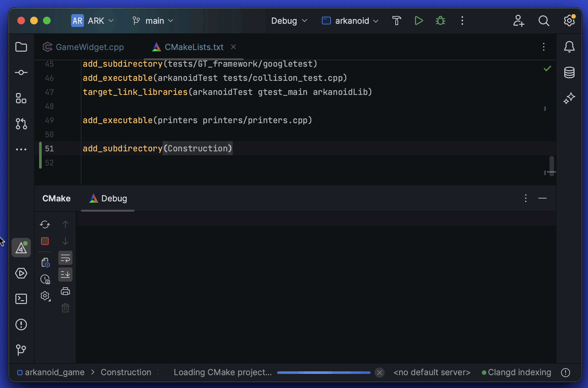Toggle soft-wrap in the CMake output
The image size is (588, 388).
65,258
